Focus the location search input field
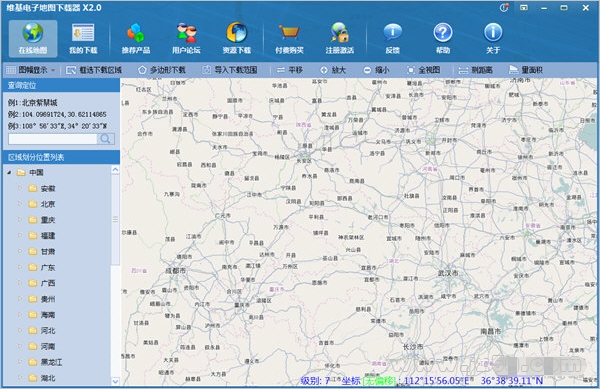The width and height of the screenshot is (600, 389). point(53,139)
